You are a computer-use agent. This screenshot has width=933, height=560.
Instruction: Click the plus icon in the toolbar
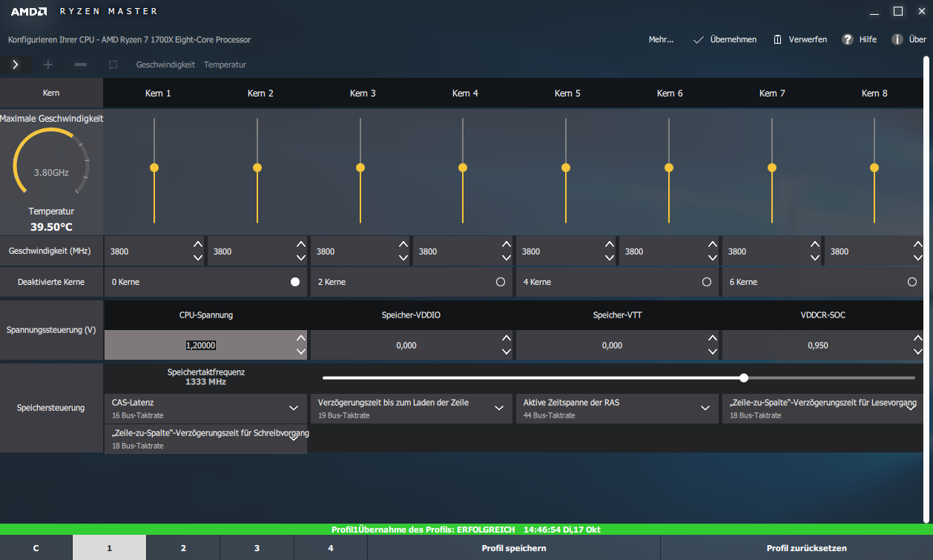[x=48, y=65]
